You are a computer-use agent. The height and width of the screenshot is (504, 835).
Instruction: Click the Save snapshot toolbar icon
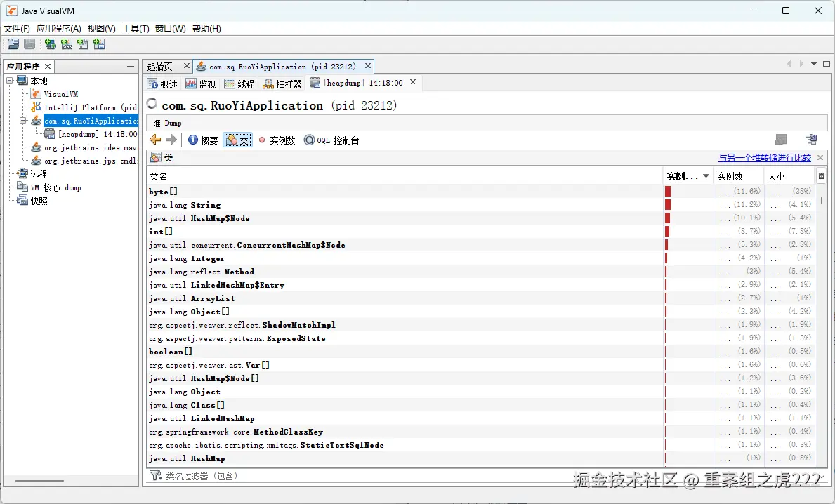coord(29,44)
